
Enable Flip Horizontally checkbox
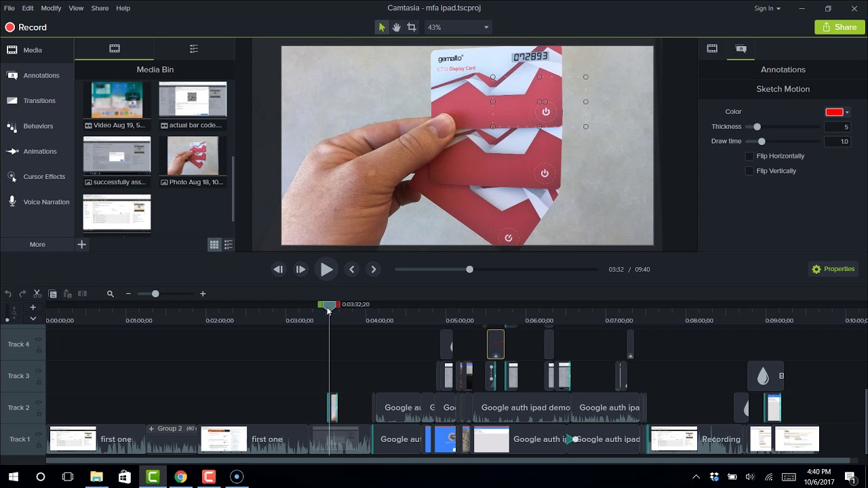pos(749,156)
